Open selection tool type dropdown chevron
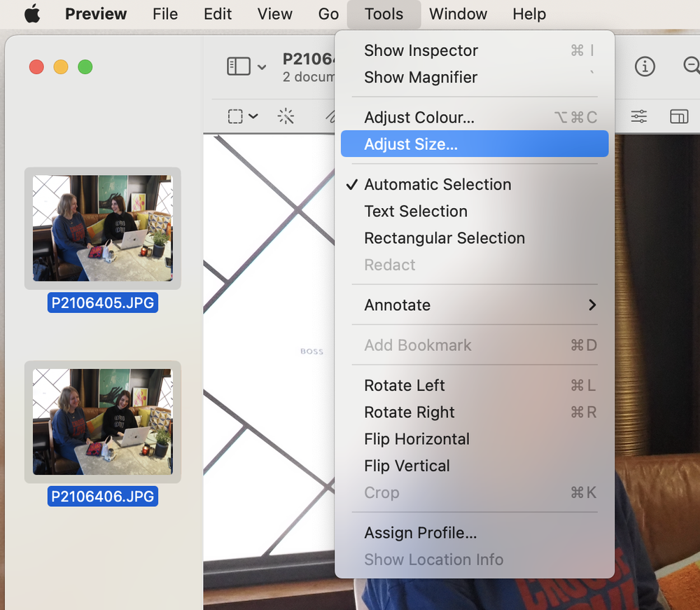 click(x=253, y=116)
